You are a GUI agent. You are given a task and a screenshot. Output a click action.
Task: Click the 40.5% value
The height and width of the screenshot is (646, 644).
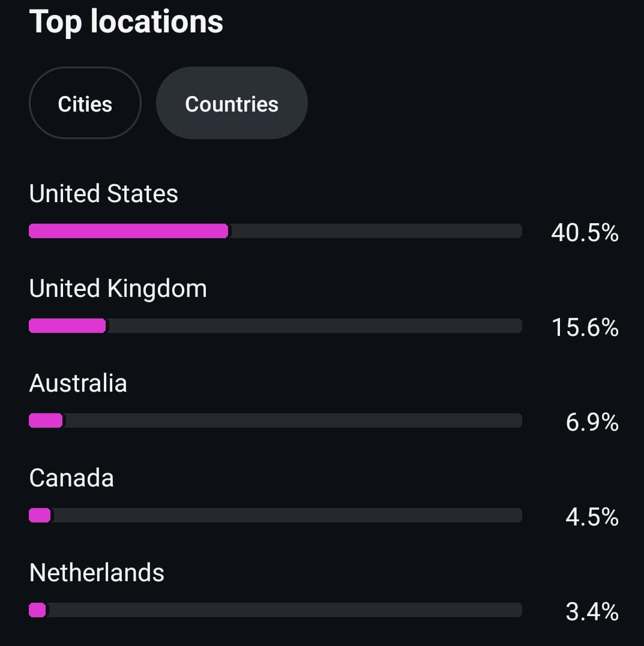click(x=585, y=233)
